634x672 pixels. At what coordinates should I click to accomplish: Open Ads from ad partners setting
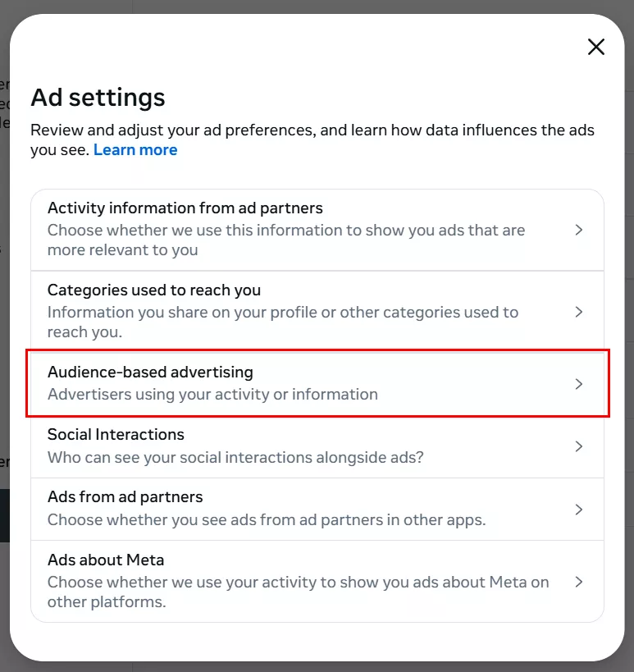click(125, 497)
